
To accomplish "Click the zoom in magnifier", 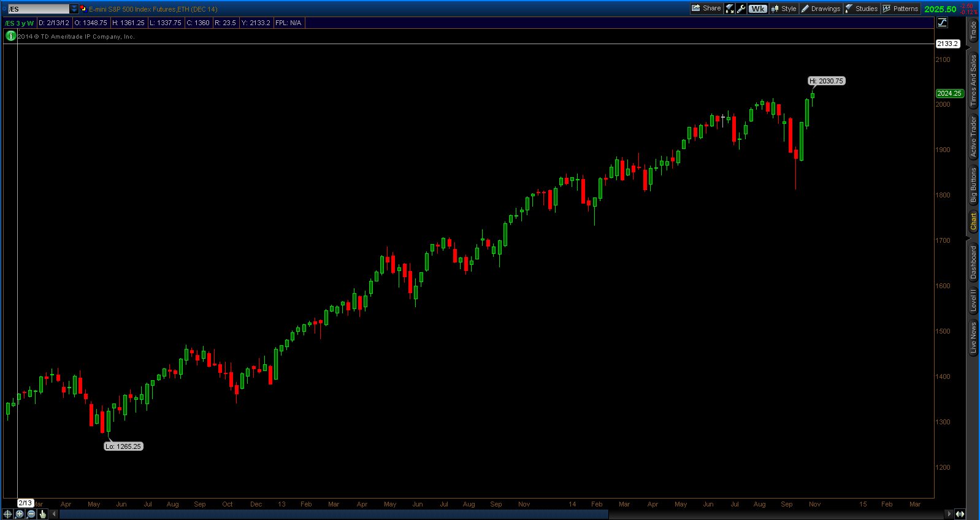I will [x=20, y=514].
